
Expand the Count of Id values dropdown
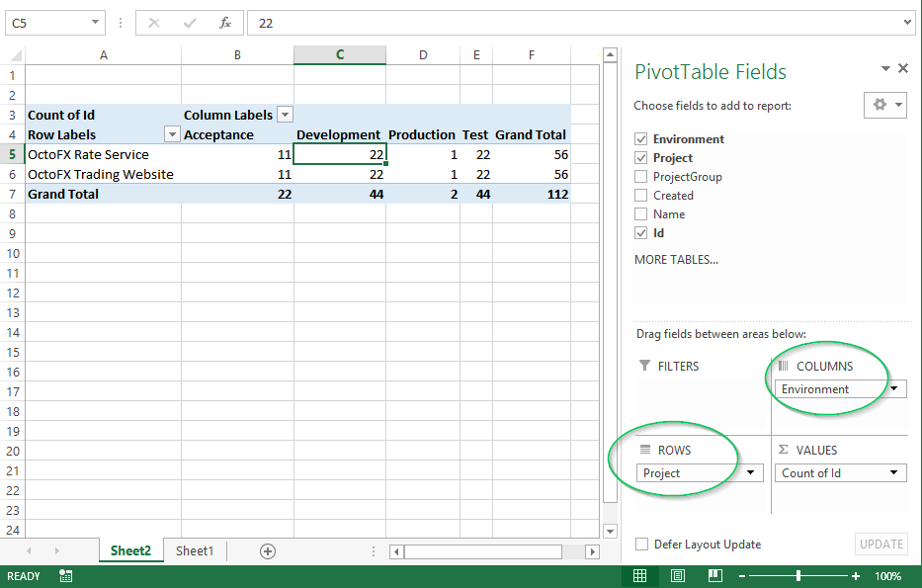coord(895,473)
